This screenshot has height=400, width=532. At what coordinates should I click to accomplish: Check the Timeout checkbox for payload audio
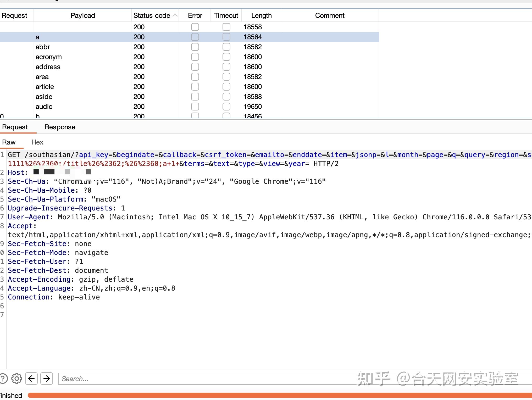pyautogui.click(x=226, y=107)
